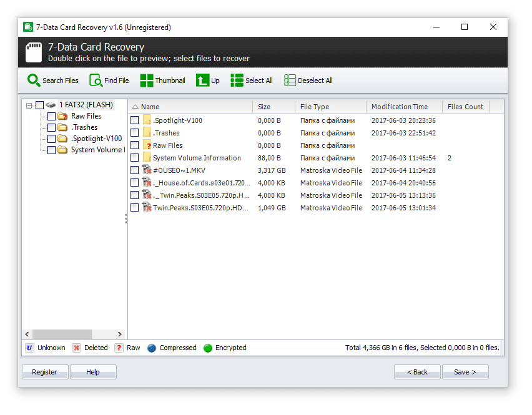Screen dimensions: 532x415
Task: Tick the System Volume Information list checkbox
Action: tap(135, 158)
